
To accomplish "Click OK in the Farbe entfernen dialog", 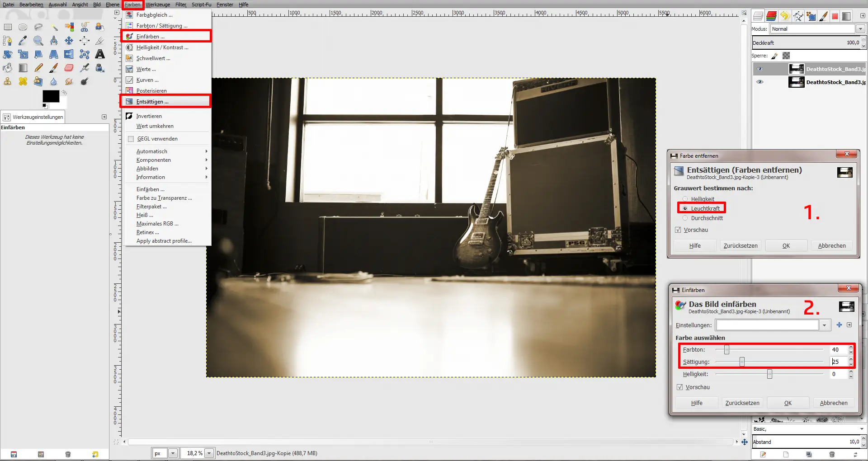I will point(786,245).
